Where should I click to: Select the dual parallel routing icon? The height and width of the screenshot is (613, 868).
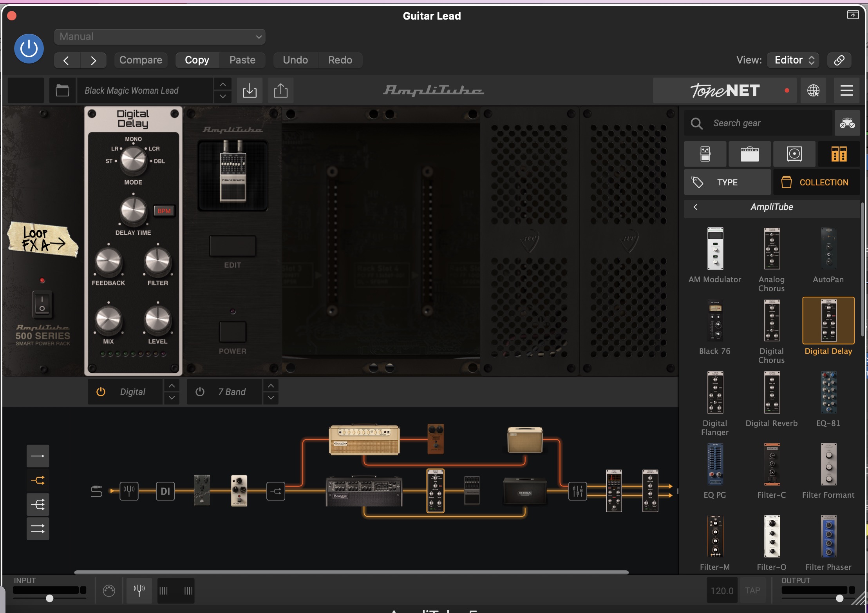(x=38, y=529)
